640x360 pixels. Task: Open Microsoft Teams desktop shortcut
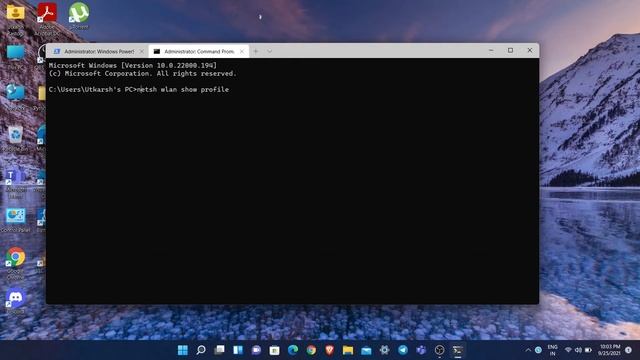pyautogui.click(x=16, y=184)
